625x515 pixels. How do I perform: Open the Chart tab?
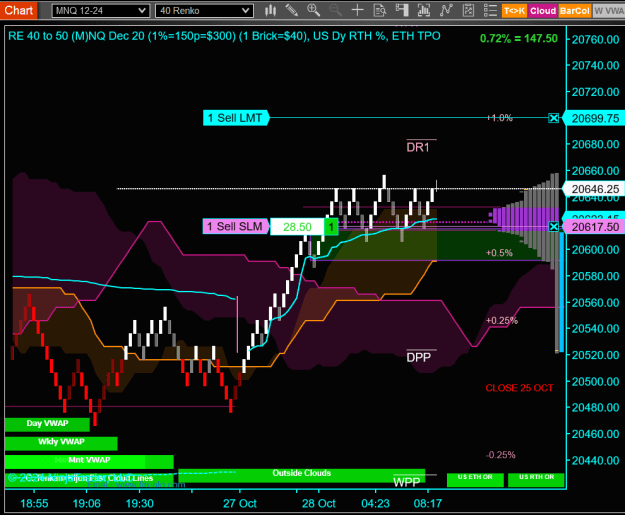click(18, 10)
